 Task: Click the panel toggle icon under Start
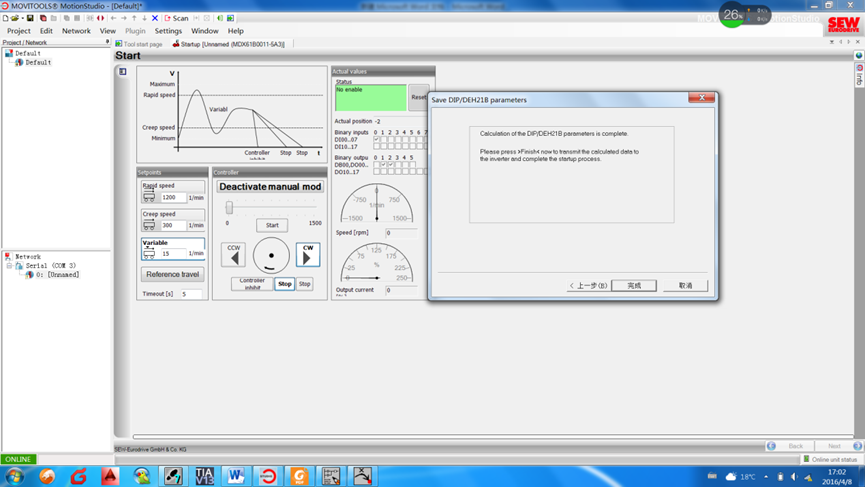coord(123,72)
